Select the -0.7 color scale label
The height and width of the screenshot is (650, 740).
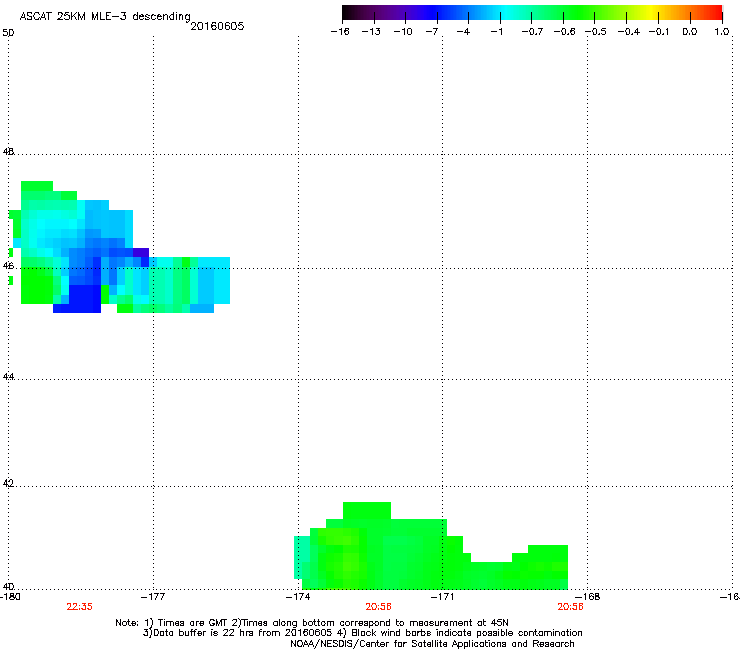click(532, 32)
